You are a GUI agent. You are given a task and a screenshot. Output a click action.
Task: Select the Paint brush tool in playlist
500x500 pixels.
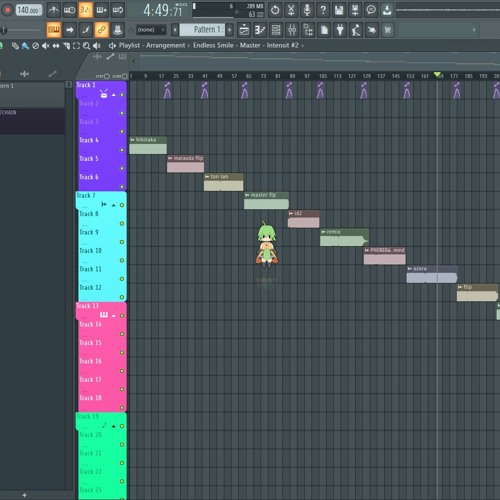point(25,46)
